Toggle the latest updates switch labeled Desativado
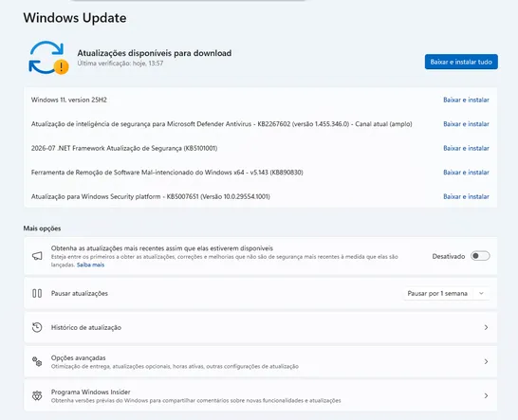 480,256
